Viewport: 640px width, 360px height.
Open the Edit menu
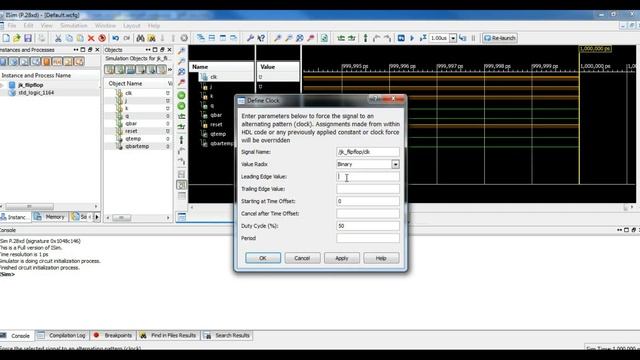coord(28,25)
